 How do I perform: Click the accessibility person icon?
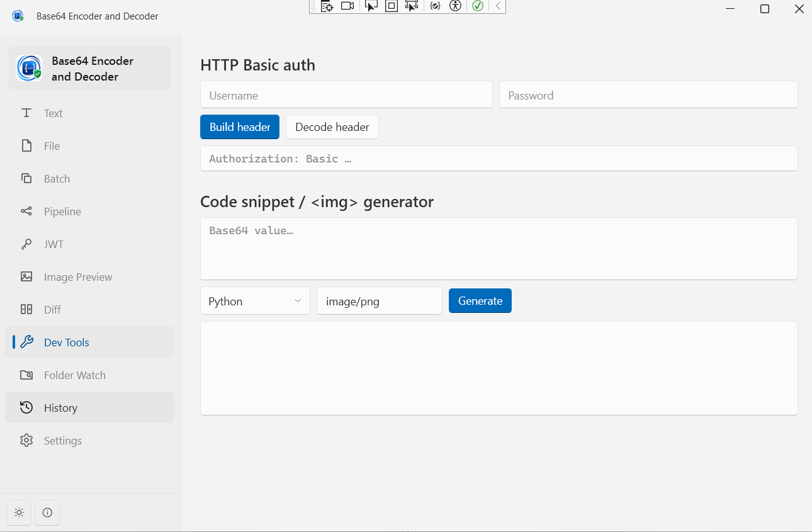pyautogui.click(x=456, y=6)
